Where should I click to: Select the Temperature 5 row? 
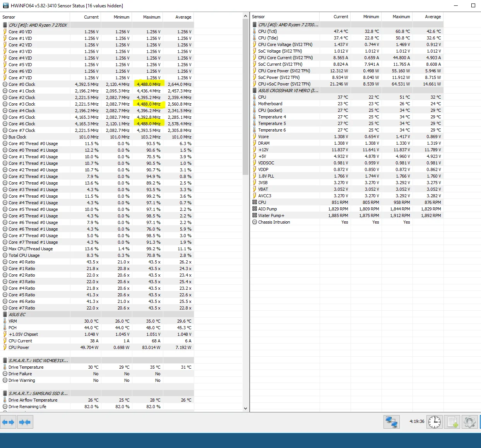tap(346, 123)
